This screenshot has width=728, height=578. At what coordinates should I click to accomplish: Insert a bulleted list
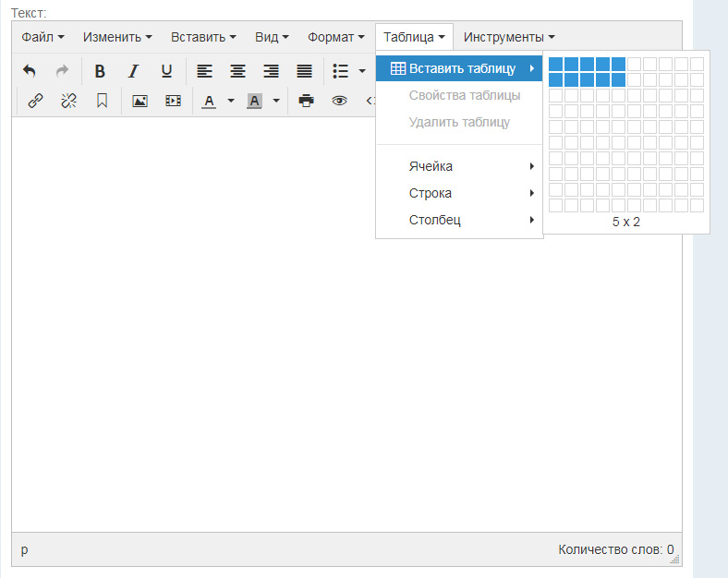(340, 71)
